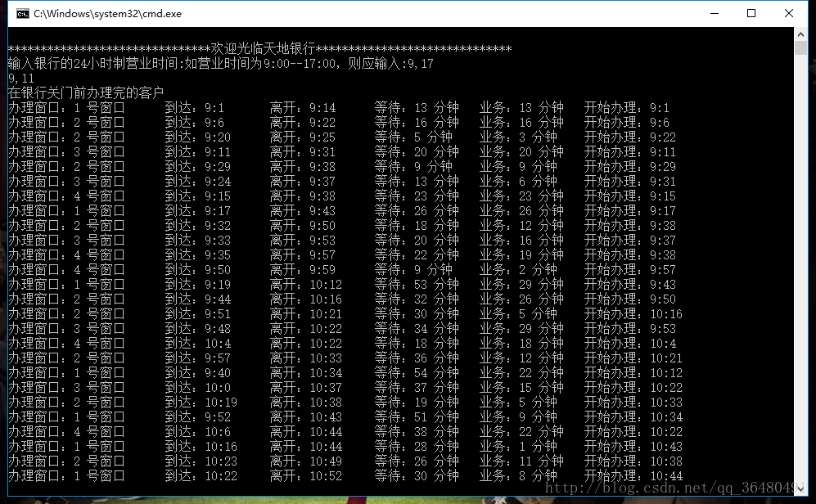Click business time 业务: 15 分钟
Viewport: 816px width, 504px height.
(x=521, y=388)
